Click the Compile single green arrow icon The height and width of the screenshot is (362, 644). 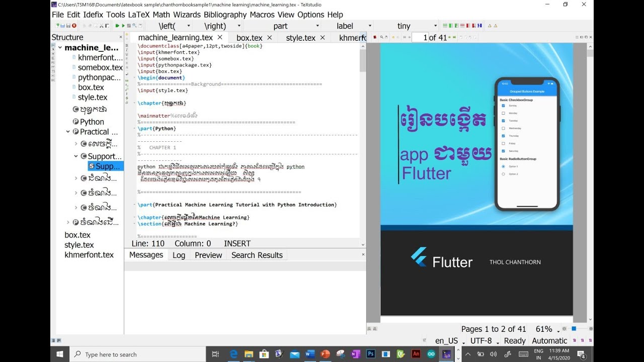pos(123,26)
